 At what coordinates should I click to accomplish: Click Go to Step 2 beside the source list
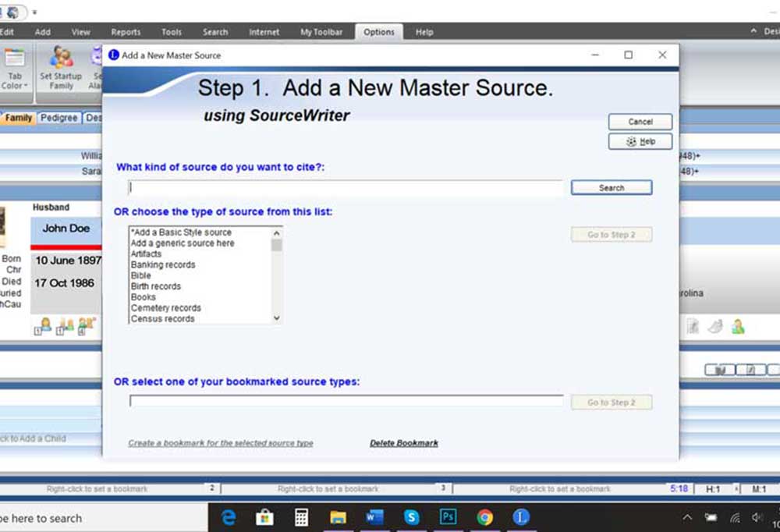[612, 234]
